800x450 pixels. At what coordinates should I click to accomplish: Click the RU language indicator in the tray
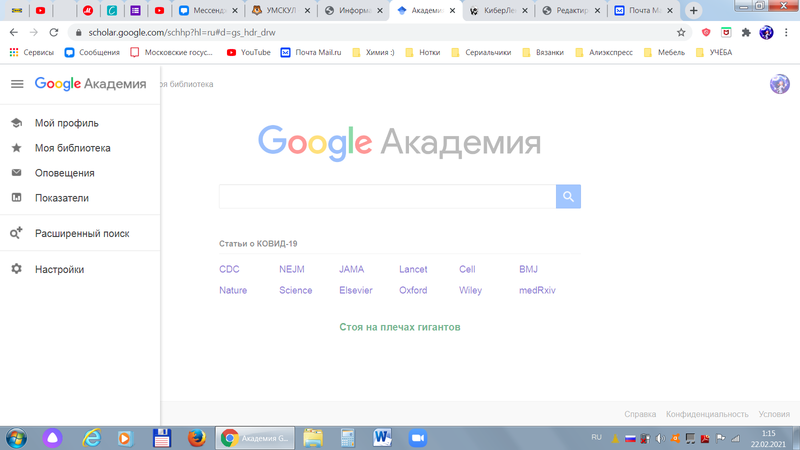click(x=596, y=437)
